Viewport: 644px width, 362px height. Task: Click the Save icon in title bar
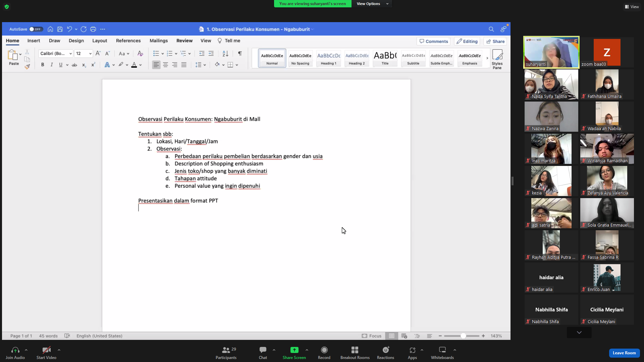point(60,29)
